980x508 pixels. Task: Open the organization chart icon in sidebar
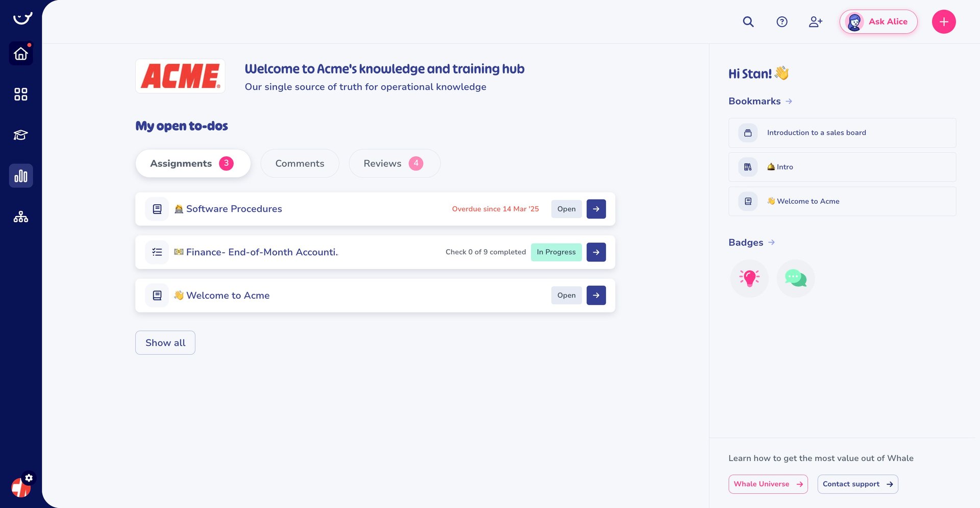point(21,217)
